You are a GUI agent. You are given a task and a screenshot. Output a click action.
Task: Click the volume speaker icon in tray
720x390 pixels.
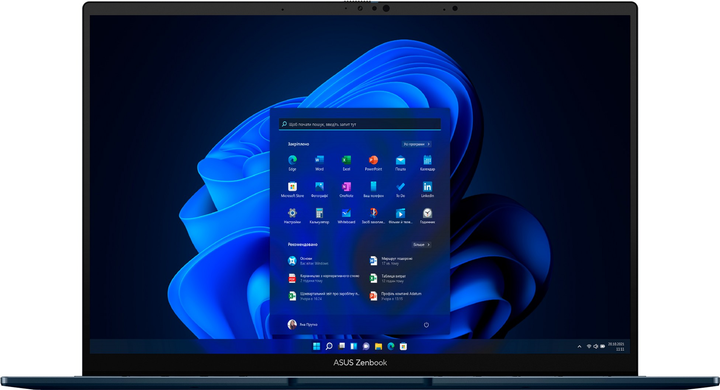tap(596, 347)
